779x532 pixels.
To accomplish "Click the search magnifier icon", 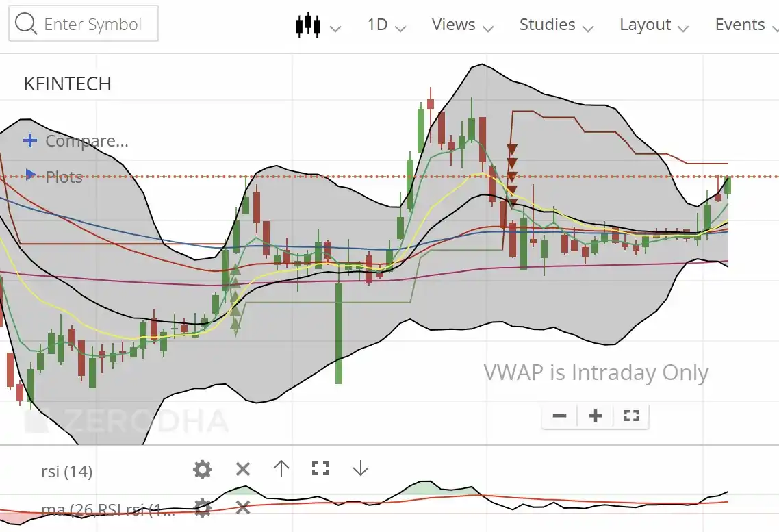I will (25, 23).
